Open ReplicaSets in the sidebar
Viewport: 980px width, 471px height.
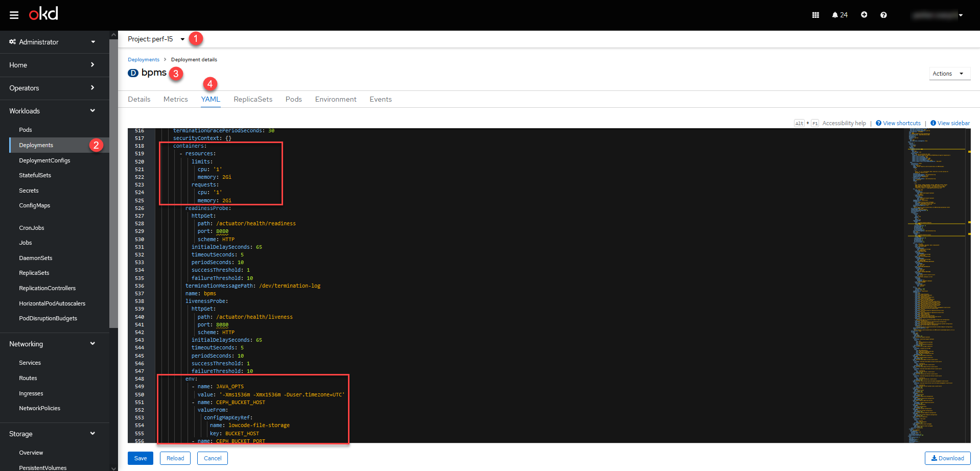coord(34,273)
